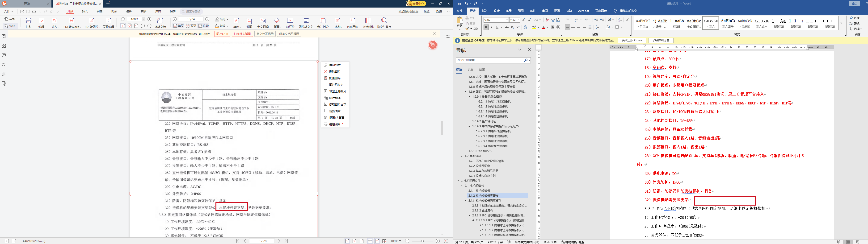This screenshot has width=868, height=244.
Task: Adjust the zoom slider in PDF status bar
Action: point(422,241)
